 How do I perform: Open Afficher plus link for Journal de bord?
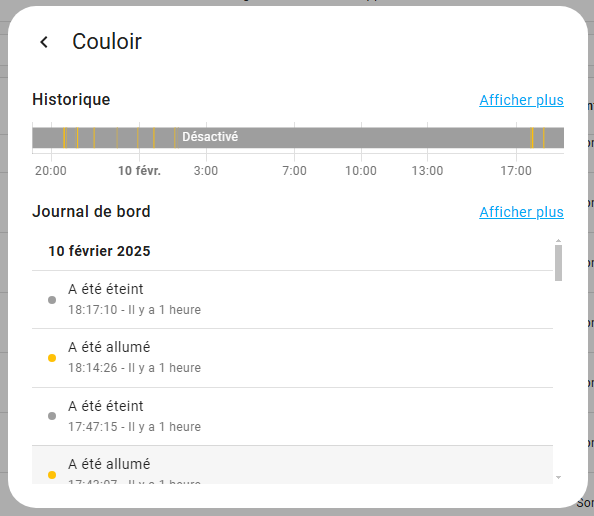click(x=521, y=212)
